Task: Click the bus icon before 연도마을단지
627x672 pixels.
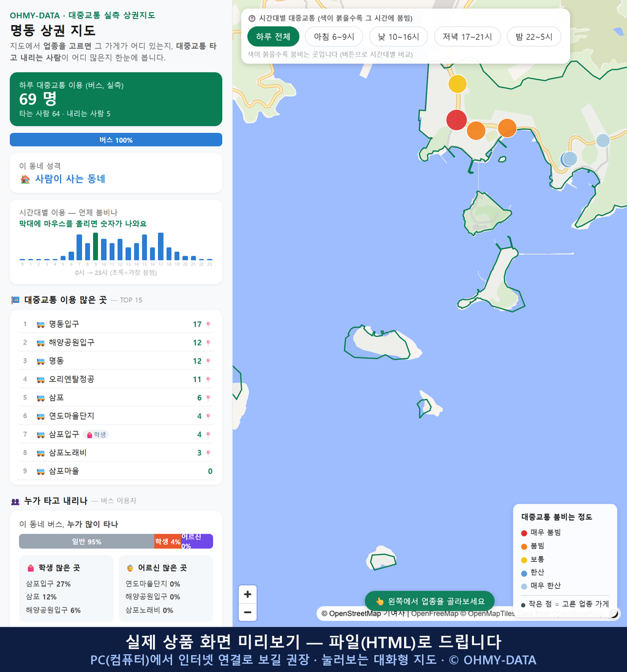Action: coord(41,416)
